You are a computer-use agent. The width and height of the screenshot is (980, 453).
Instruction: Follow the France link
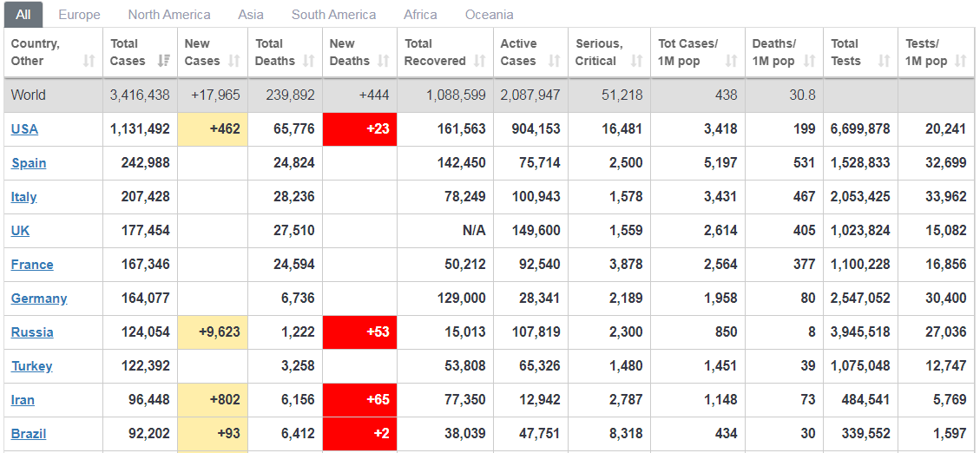tap(32, 265)
